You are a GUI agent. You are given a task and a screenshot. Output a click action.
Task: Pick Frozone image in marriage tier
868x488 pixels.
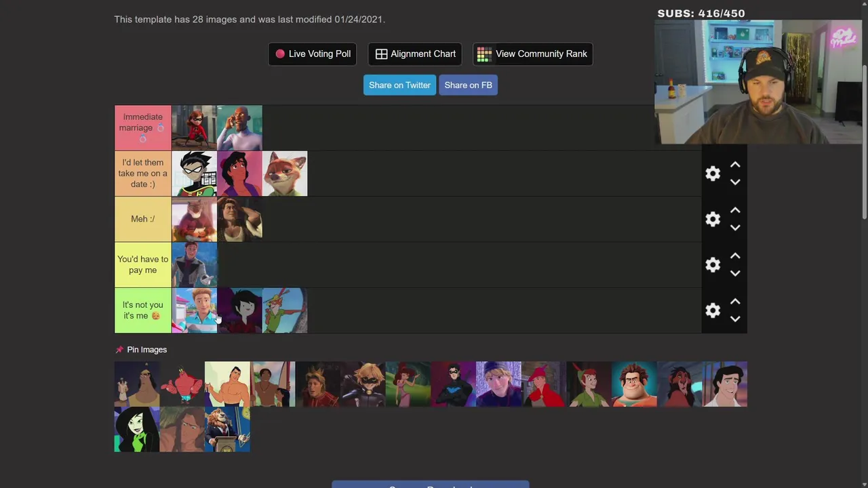click(239, 128)
